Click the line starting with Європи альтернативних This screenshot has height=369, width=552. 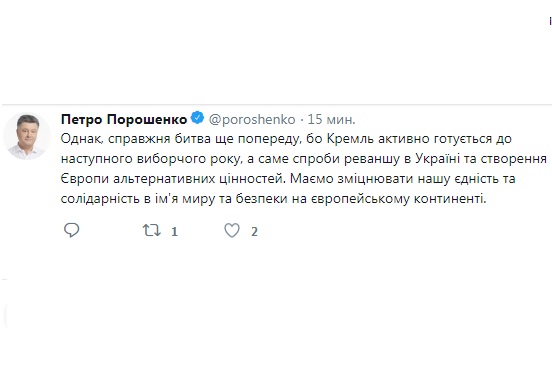(x=288, y=179)
